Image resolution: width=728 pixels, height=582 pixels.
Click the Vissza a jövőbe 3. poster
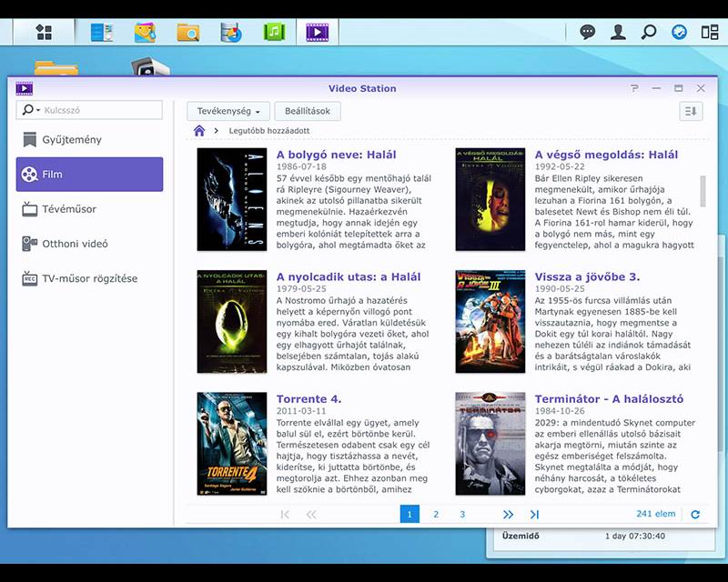490,321
